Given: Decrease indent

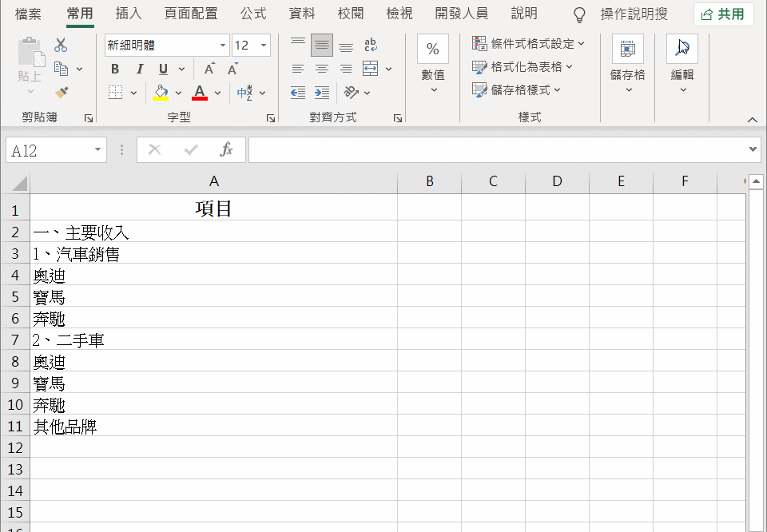Looking at the screenshot, I should click(298, 93).
